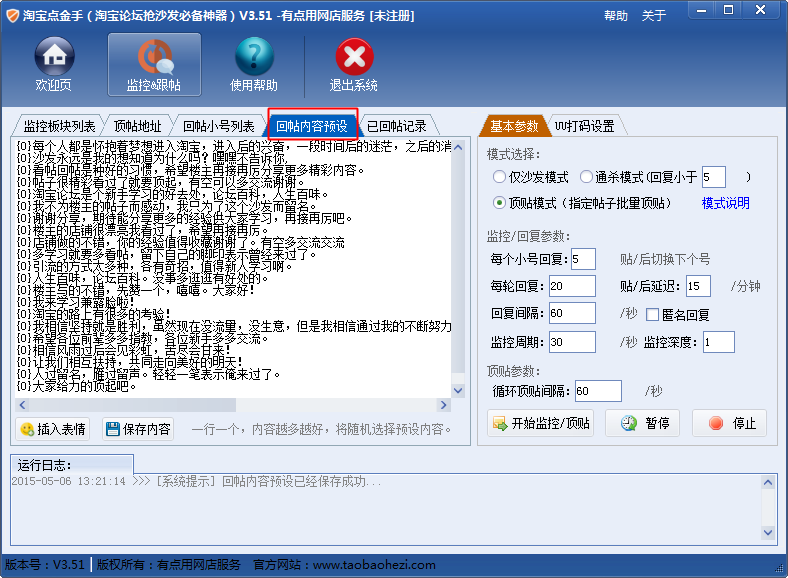
Task: Click run log scroll down arrow
Action: coord(768,532)
